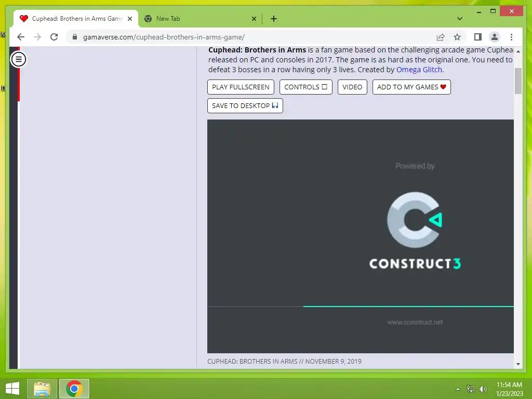Screen dimensions: 532x399
Task: Open the network tray icon
Action: pos(471,389)
